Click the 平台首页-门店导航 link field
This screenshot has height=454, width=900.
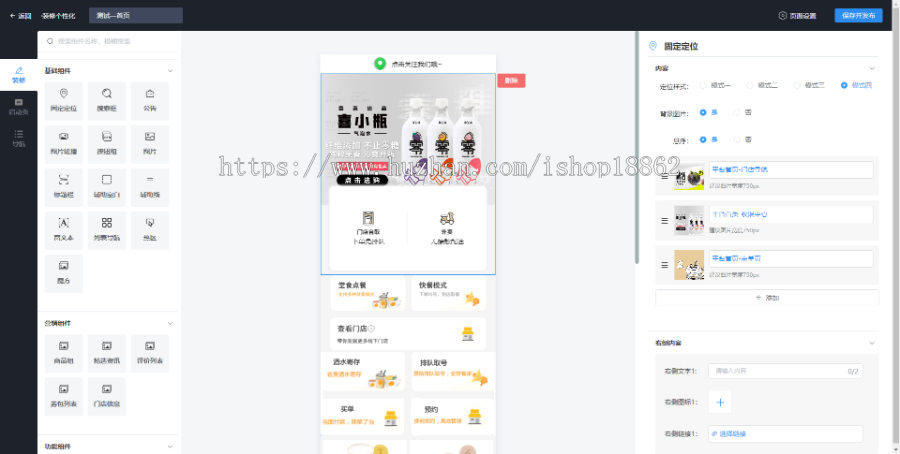(x=791, y=169)
